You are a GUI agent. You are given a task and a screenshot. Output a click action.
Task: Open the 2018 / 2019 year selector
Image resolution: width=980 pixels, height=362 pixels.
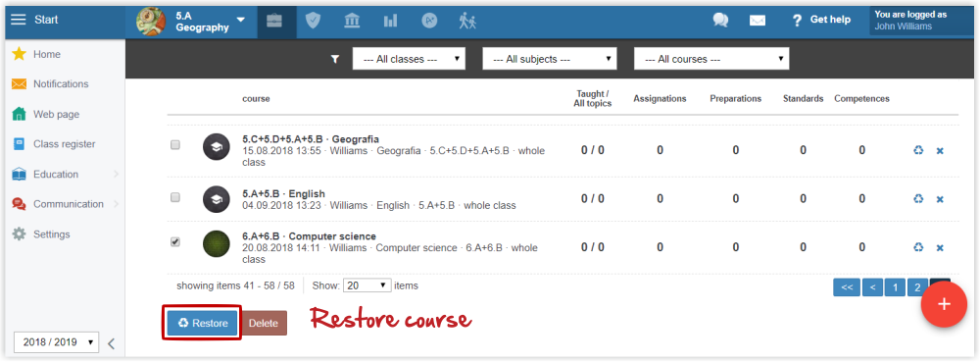[56, 342]
